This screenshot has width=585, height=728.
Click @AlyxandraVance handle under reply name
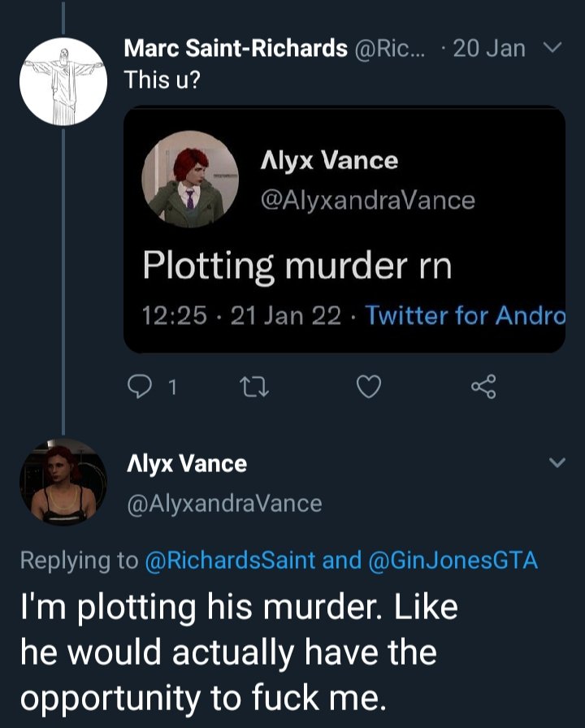223,504
